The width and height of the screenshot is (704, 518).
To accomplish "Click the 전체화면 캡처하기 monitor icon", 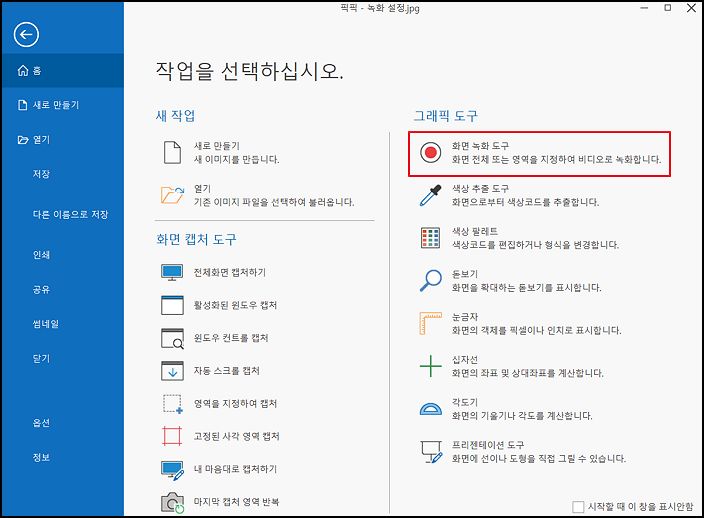I will click(172, 272).
